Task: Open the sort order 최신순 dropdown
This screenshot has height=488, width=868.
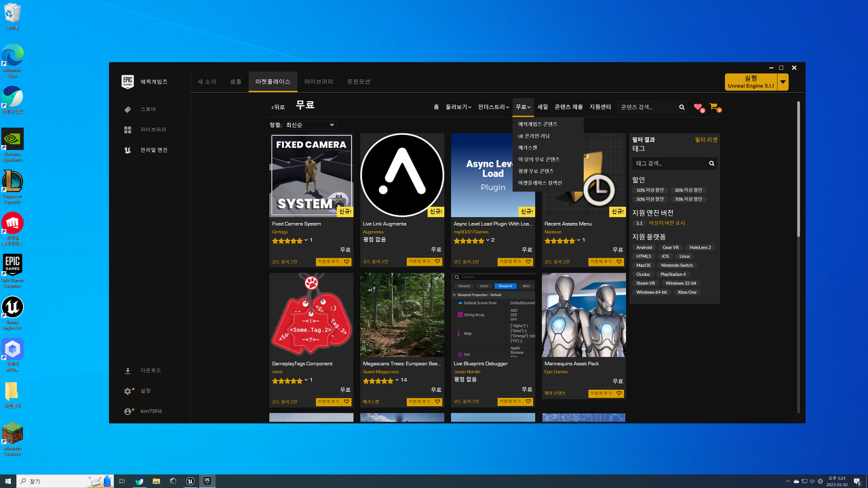Action: tap(311, 125)
